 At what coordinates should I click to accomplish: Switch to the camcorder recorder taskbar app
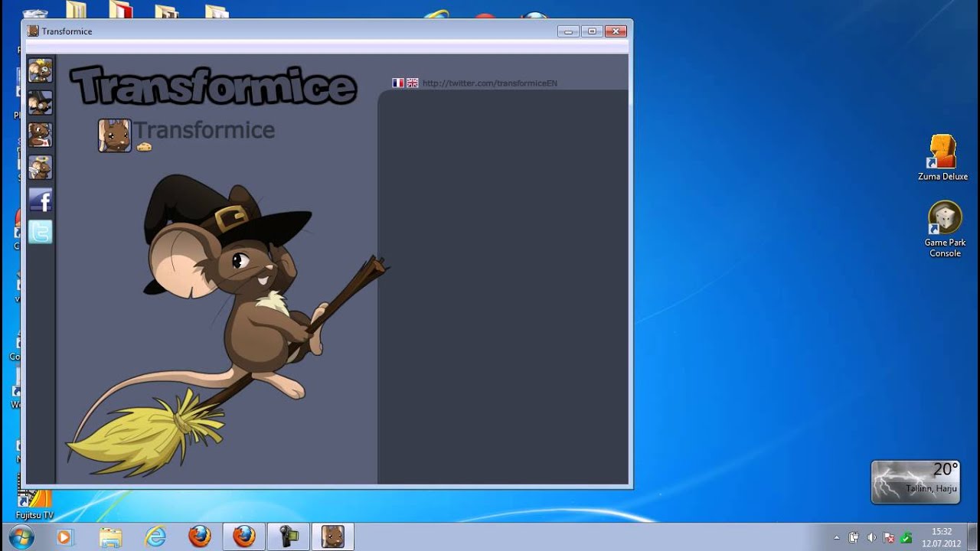(x=289, y=537)
